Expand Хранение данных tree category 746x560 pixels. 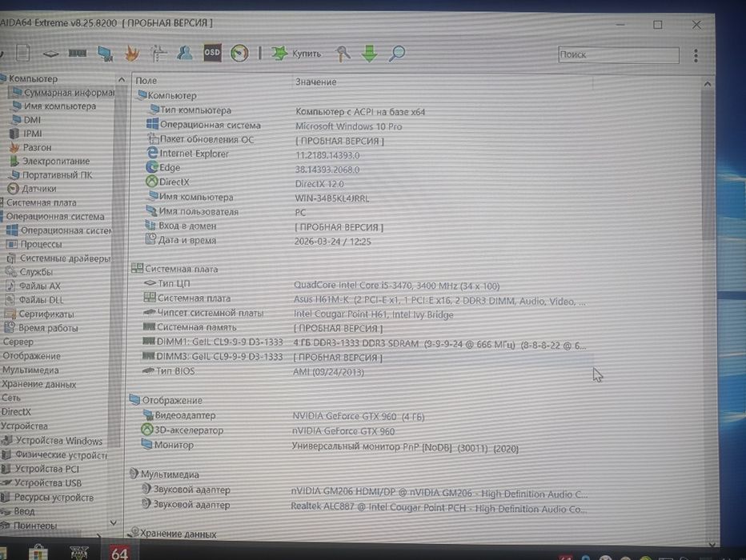coord(38,384)
